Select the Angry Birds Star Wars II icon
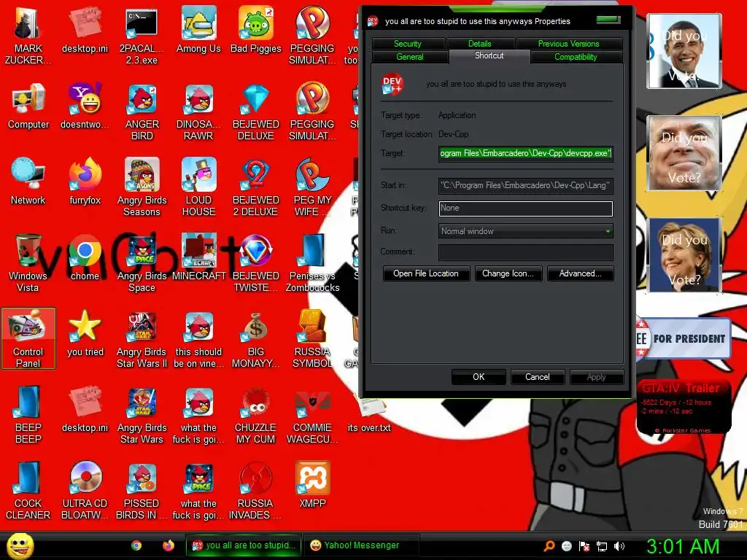Image resolution: width=747 pixels, height=560 pixels. click(x=142, y=339)
